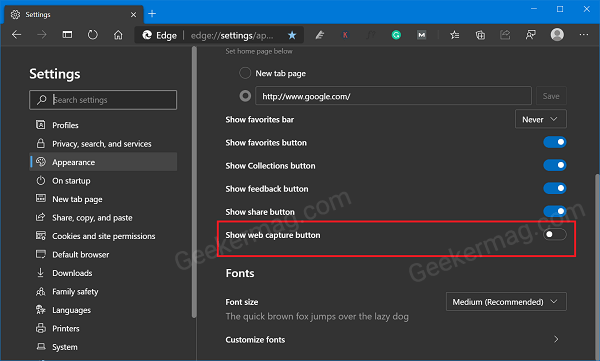Select the custom URL radio option

pyautogui.click(x=245, y=96)
